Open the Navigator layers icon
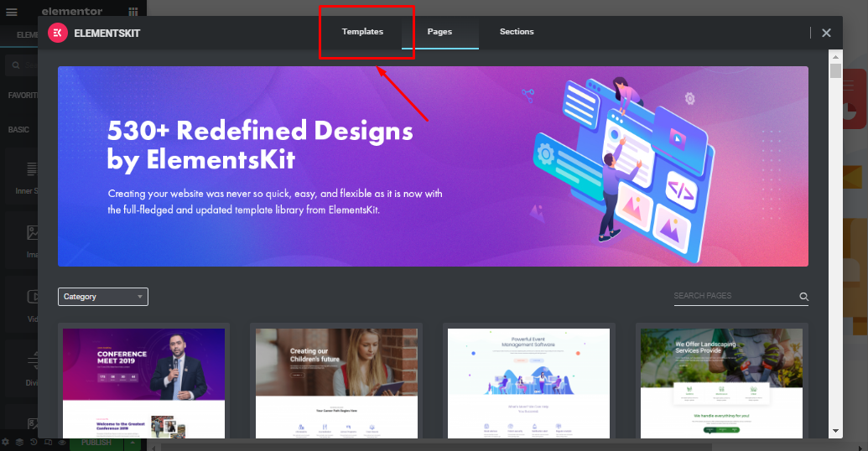868x451 pixels. [x=19, y=442]
